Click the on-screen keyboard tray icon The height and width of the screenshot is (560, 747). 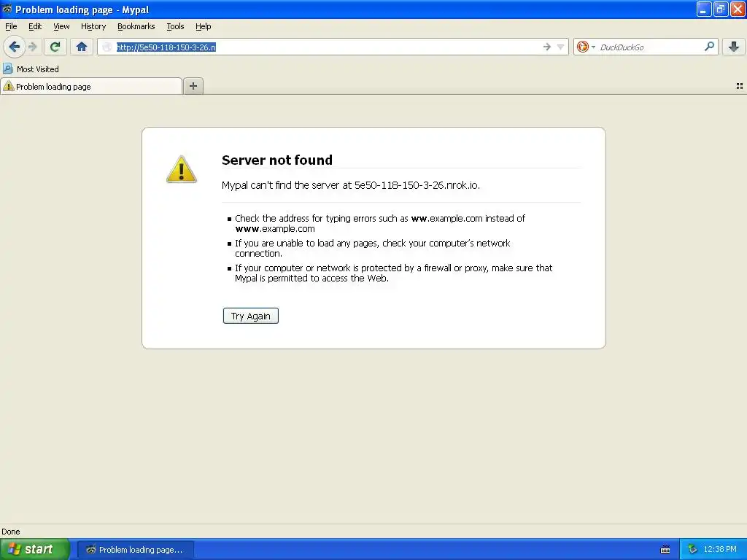click(665, 550)
